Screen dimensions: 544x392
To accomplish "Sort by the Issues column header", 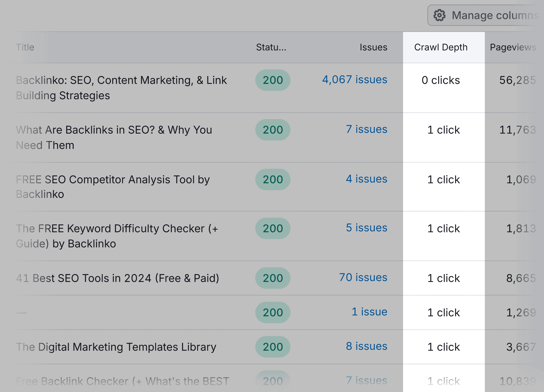I will (x=373, y=47).
